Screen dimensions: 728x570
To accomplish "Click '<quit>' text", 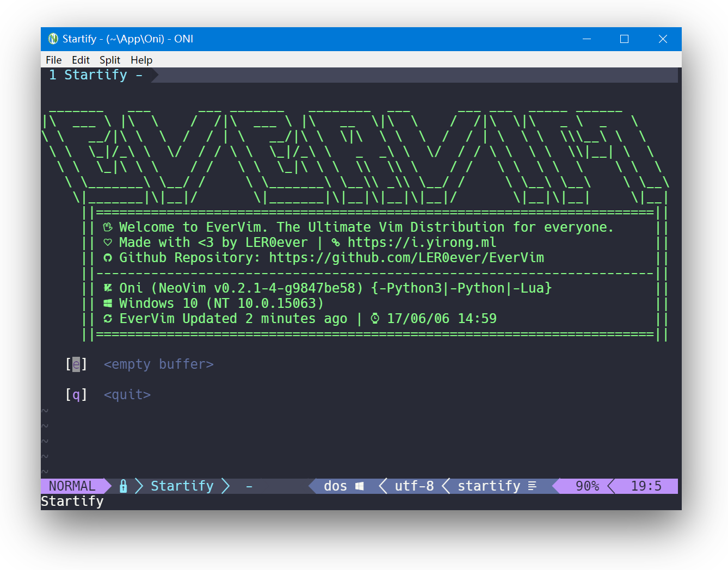I will (x=127, y=395).
